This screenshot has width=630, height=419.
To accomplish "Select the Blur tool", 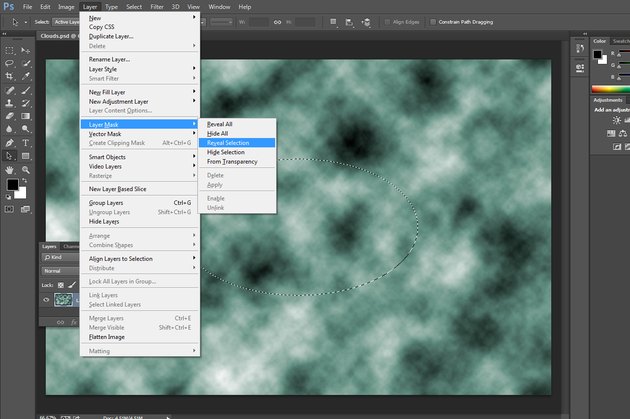I will click(9, 129).
